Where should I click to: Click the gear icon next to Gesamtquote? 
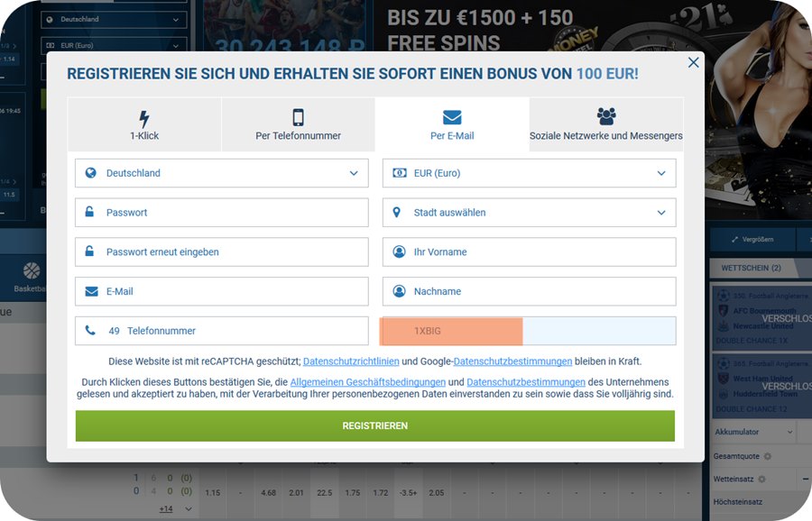[x=768, y=456]
